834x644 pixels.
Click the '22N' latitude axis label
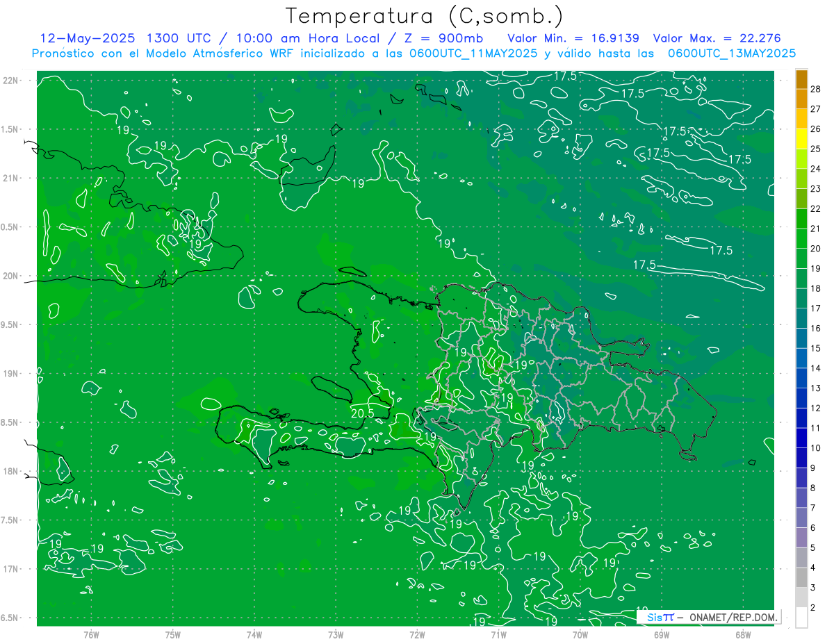click(x=10, y=81)
